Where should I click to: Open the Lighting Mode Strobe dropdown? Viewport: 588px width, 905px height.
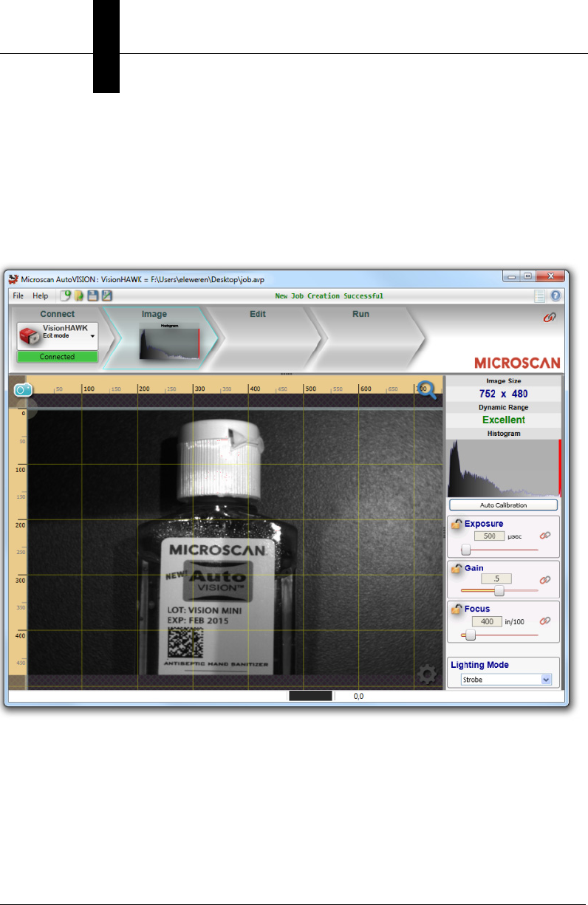click(506, 679)
